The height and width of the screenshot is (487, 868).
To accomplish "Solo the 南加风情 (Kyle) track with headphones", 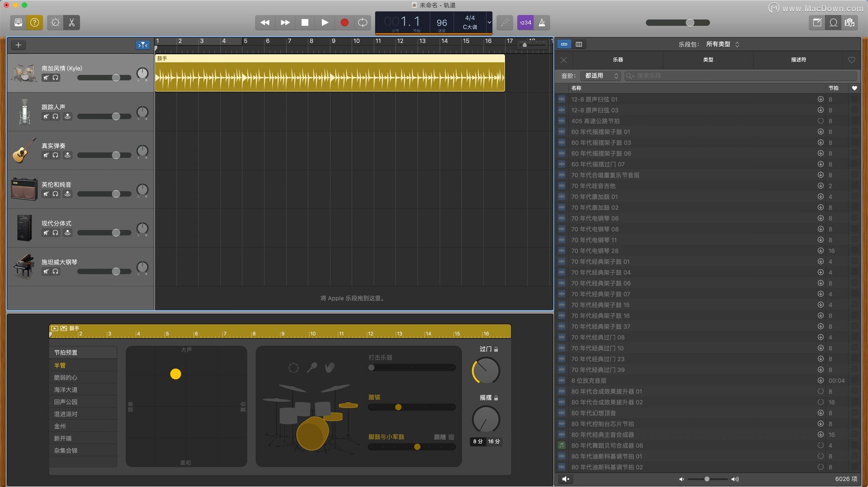I will click(56, 78).
